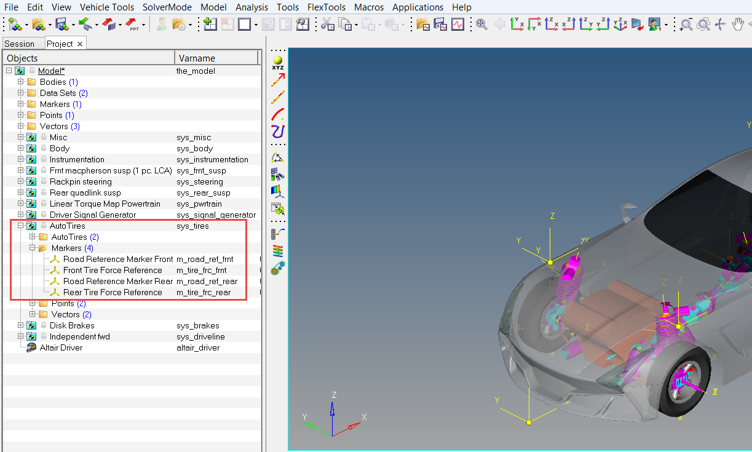The height and width of the screenshot is (452, 752).
Task: Click the Export to PPT icon
Action: tap(131, 24)
